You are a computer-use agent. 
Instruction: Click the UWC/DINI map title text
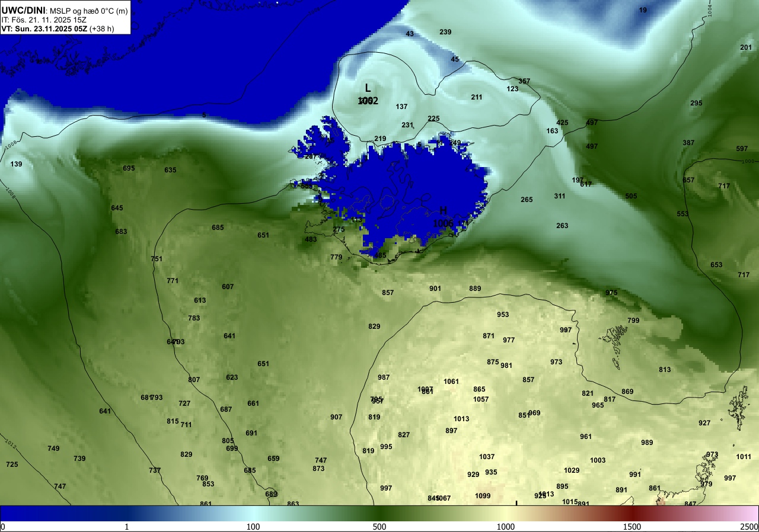(x=23, y=10)
